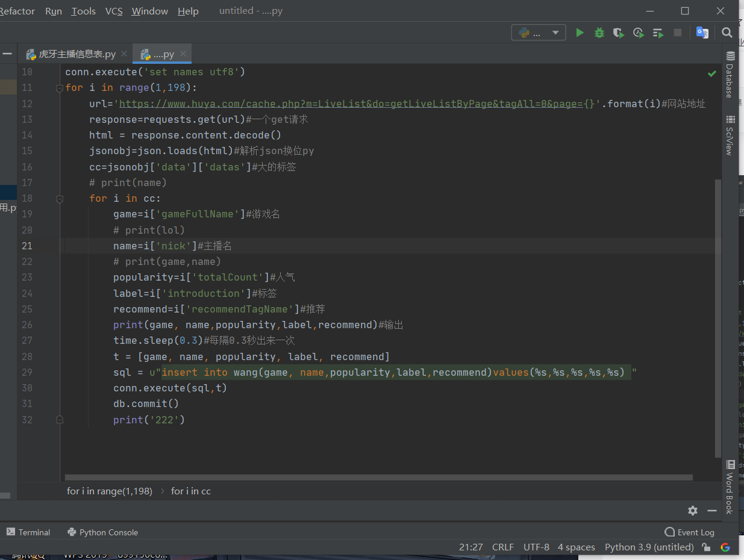Click the Run with concurrency icon
This screenshot has width=744, height=560.
tap(658, 33)
